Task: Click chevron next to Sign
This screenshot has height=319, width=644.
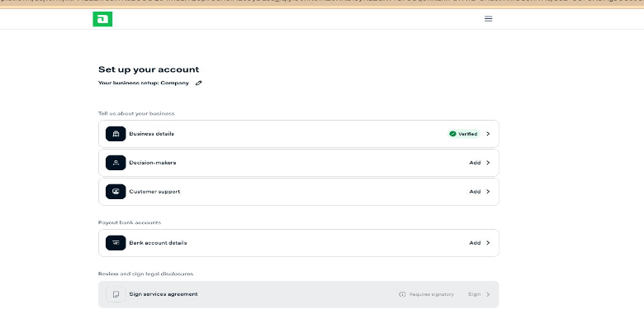Action: point(488,294)
